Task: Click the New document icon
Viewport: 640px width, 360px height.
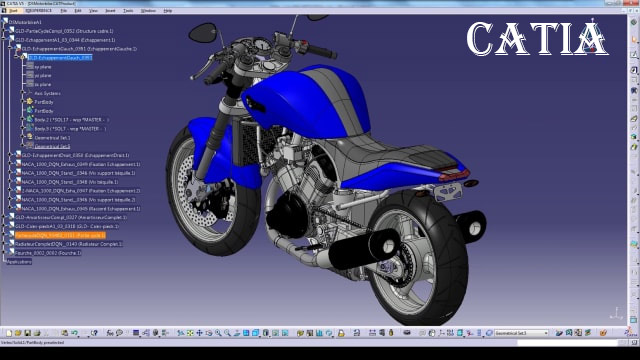Action: [x=9, y=333]
